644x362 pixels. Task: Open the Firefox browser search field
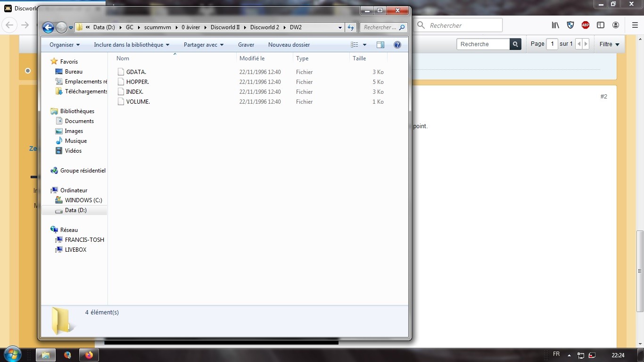tap(458, 25)
